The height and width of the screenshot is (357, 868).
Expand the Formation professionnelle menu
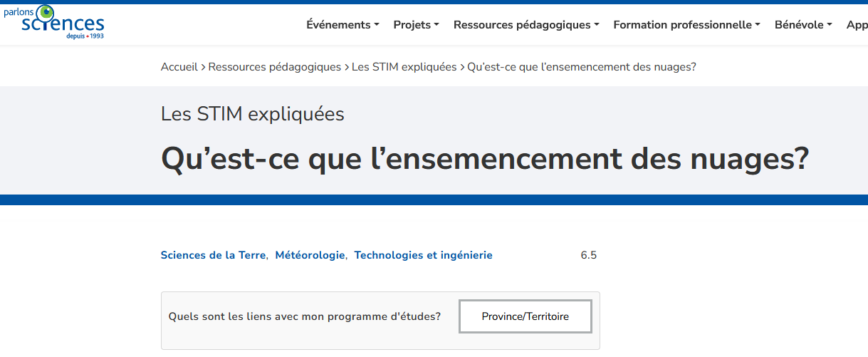tap(686, 25)
